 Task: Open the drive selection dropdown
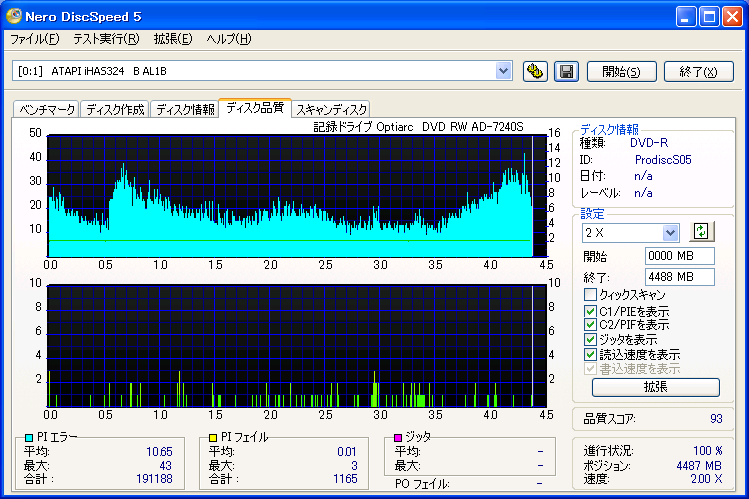click(503, 71)
